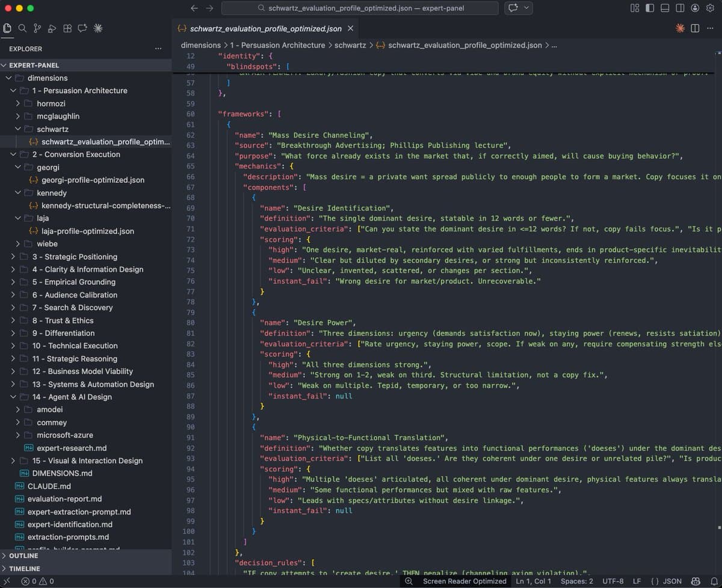Open the Extensions view
The height and width of the screenshot is (588, 722).
pos(67,28)
